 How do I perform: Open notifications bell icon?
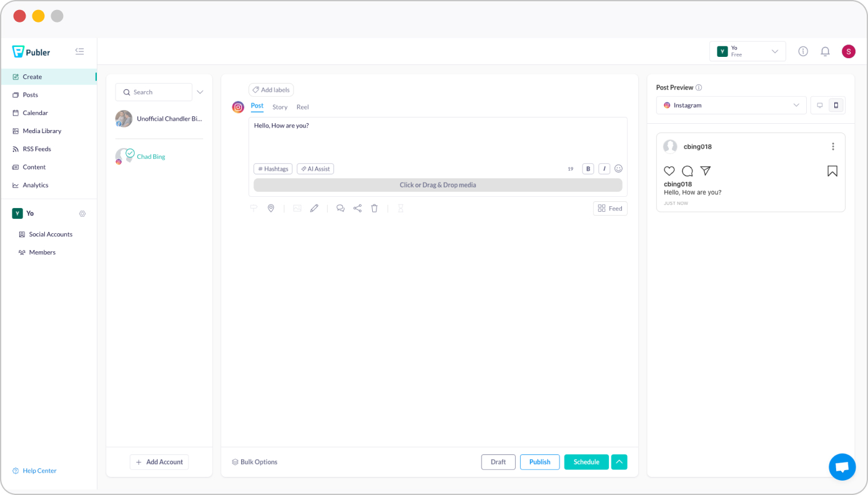[x=825, y=51]
